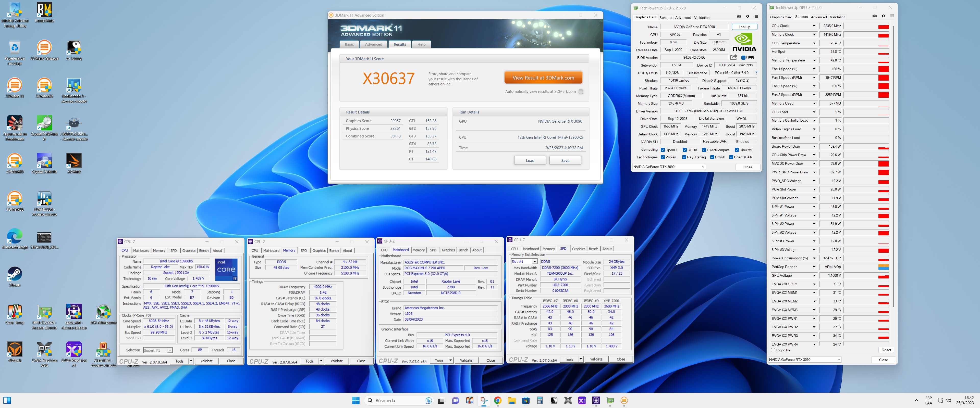Toggle automatically view results at 3DMark.com
Screen dimensions: 980x408
581,92
